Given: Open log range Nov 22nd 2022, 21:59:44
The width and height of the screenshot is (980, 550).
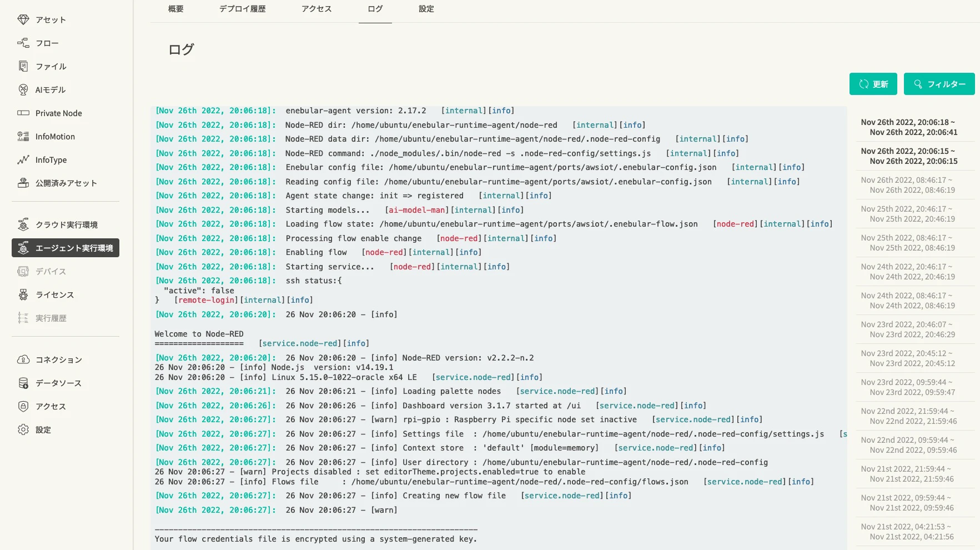Looking at the screenshot, I should (915, 416).
